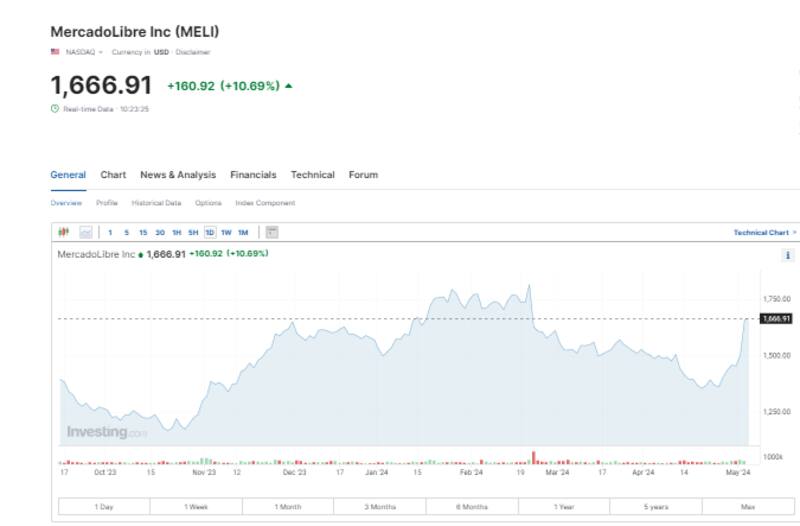Click the news overlay icon in chart toolbar

tap(272, 232)
